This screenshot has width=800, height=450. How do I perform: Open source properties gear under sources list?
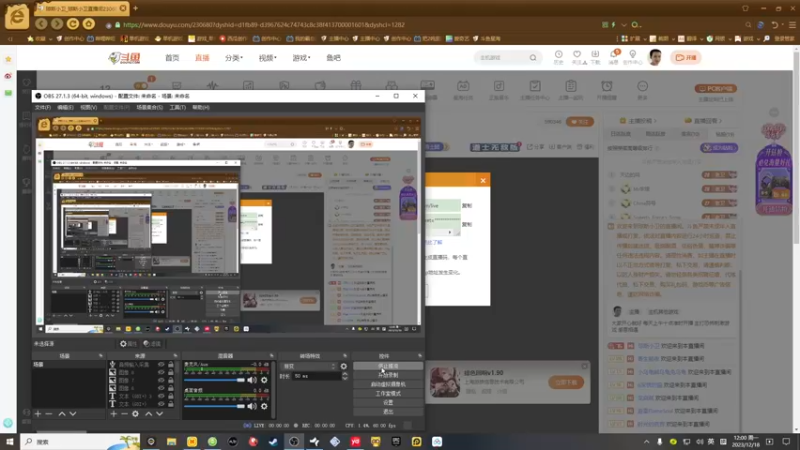(x=135, y=414)
